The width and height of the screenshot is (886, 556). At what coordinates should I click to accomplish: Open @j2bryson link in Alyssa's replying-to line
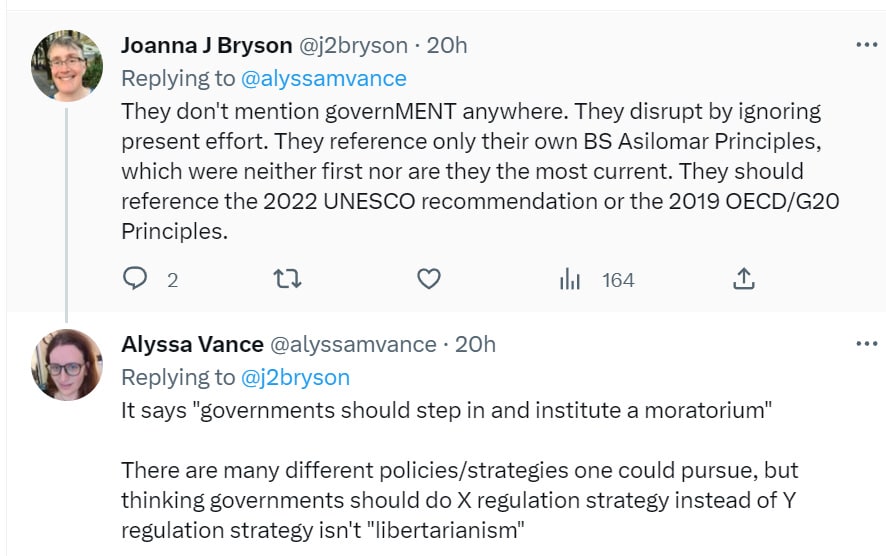coord(296,377)
